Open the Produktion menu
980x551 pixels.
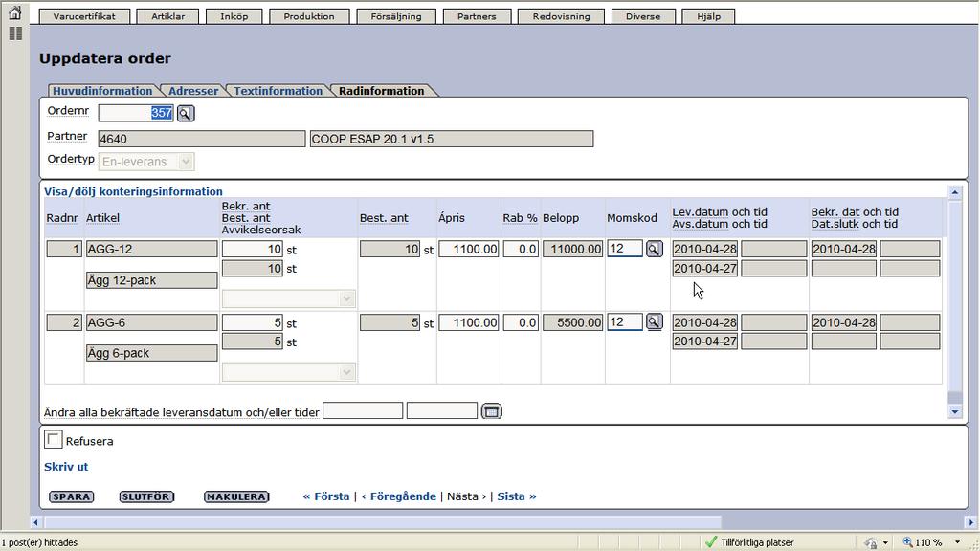tap(309, 16)
